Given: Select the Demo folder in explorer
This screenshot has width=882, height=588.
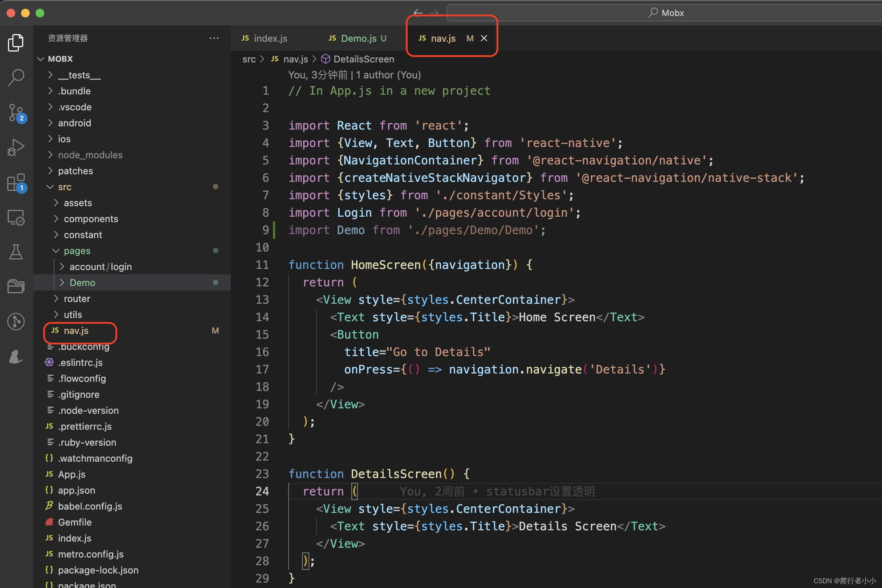Looking at the screenshot, I should [82, 282].
